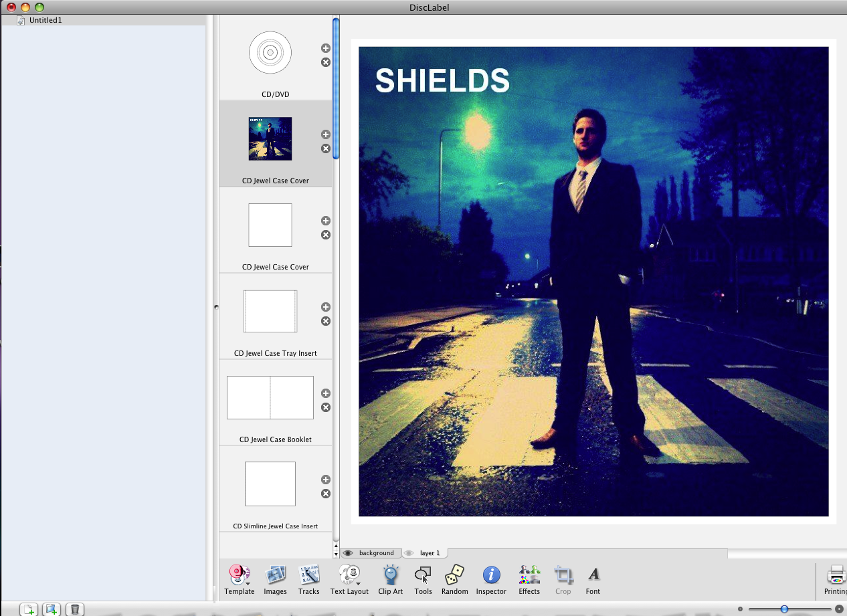This screenshot has height=616, width=847.
Task: Click the trash delete button
Action: (75, 609)
